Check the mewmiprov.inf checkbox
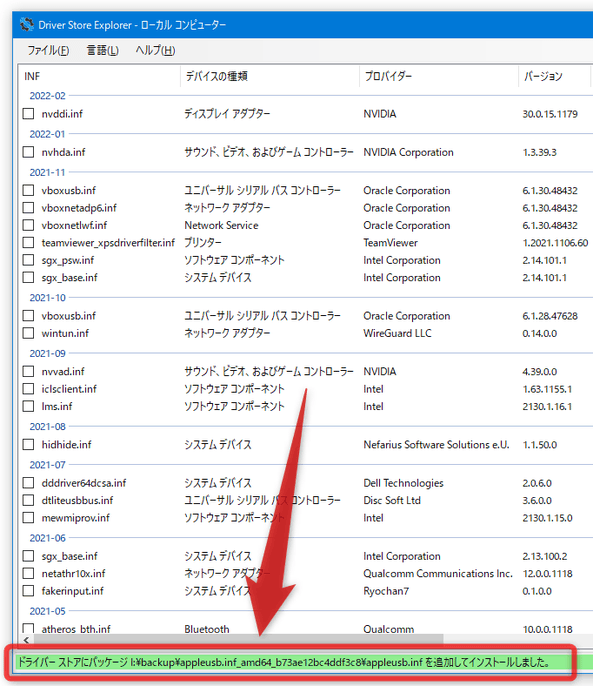 click(28, 518)
